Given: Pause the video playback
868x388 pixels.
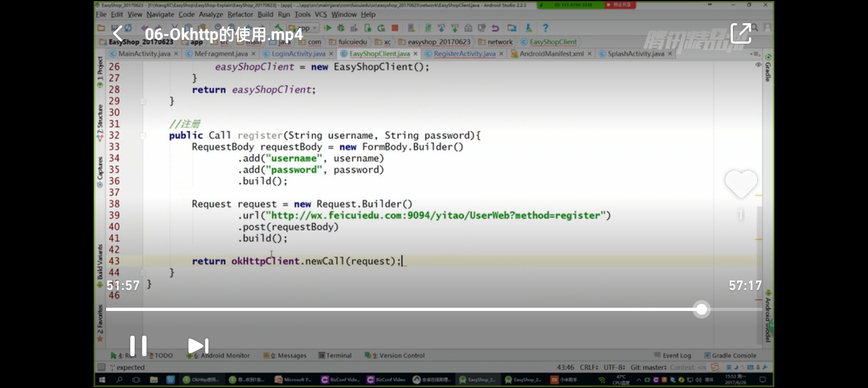Looking at the screenshot, I should (138, 346).
